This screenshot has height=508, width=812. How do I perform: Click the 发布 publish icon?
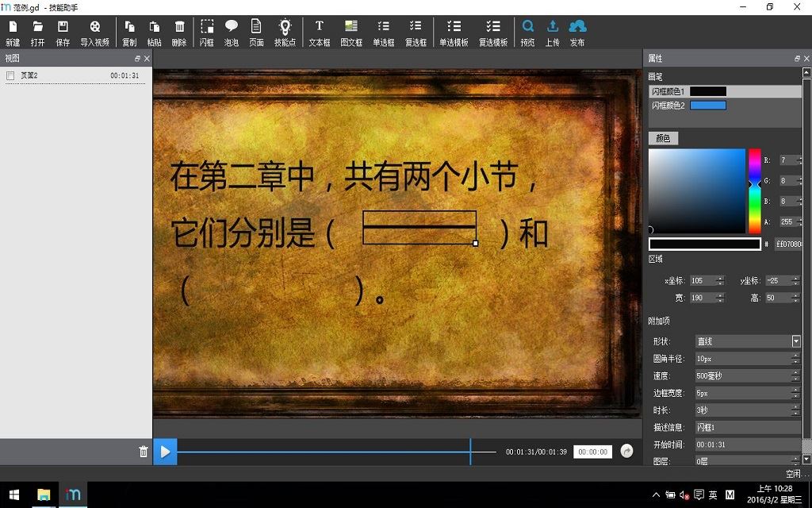pyautogui.click(x=577, y=33)
